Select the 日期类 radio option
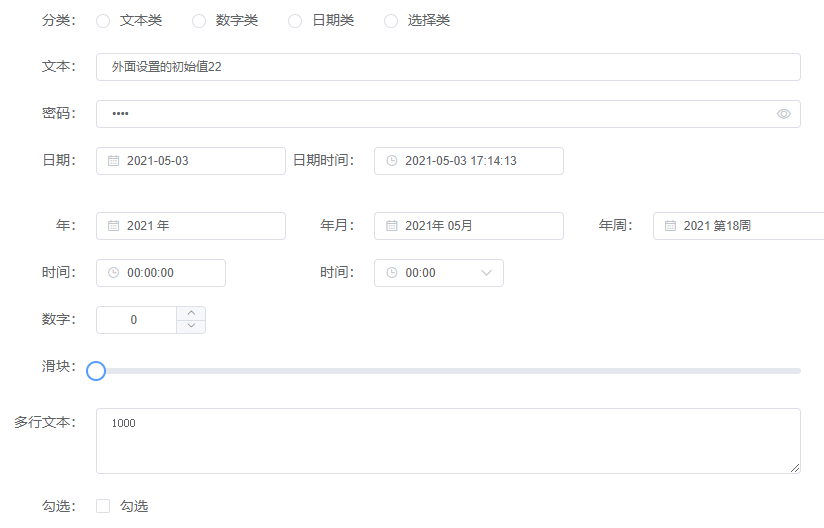Image resolution: width=824 pixels, height=528 pixels. pos(295,21)
